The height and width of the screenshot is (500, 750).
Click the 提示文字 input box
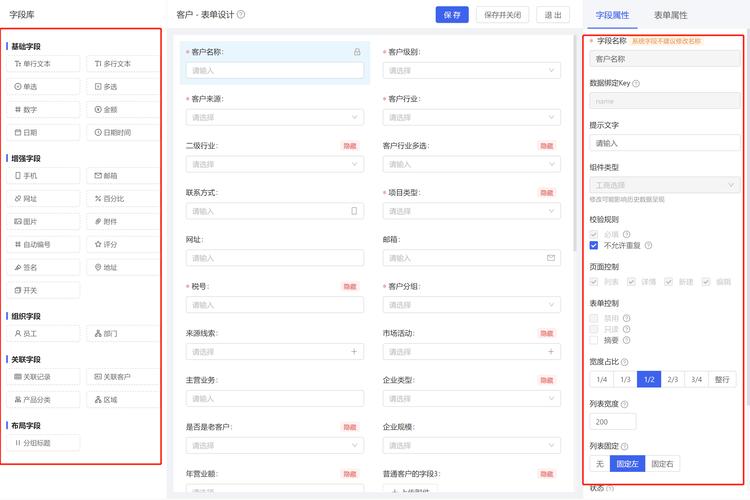point(665,143)
